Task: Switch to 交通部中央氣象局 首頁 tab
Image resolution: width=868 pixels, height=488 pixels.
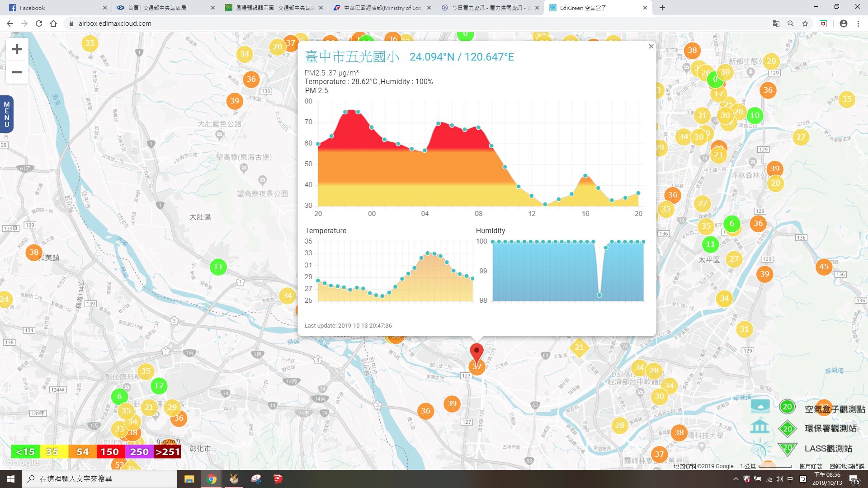Action: pos(165,8)
